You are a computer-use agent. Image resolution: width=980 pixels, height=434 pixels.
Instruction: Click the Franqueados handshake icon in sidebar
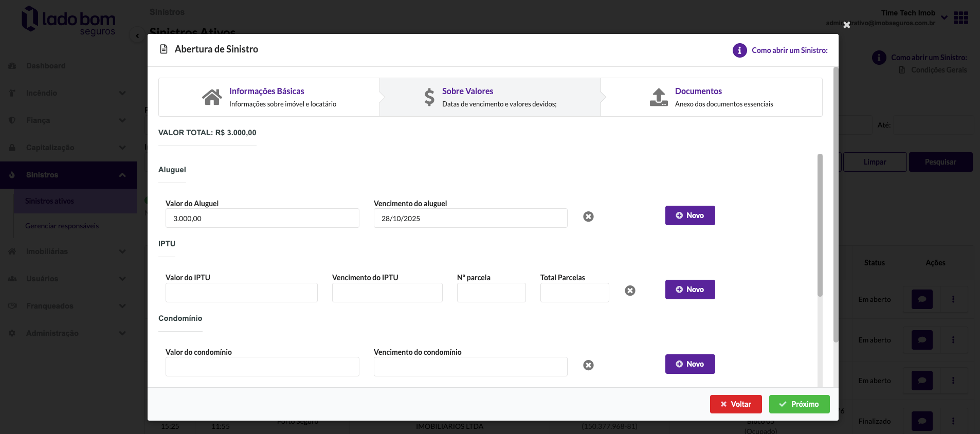pos(12,306)
